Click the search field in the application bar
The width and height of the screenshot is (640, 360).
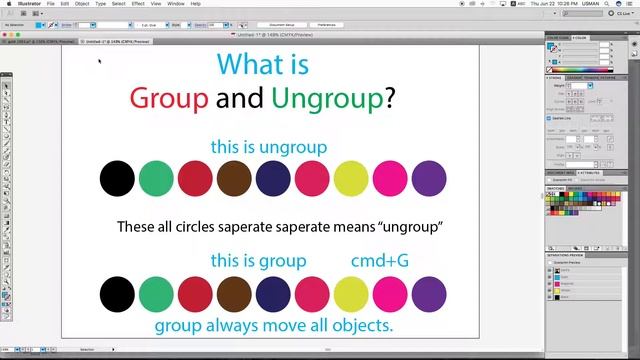click(582, 13)
